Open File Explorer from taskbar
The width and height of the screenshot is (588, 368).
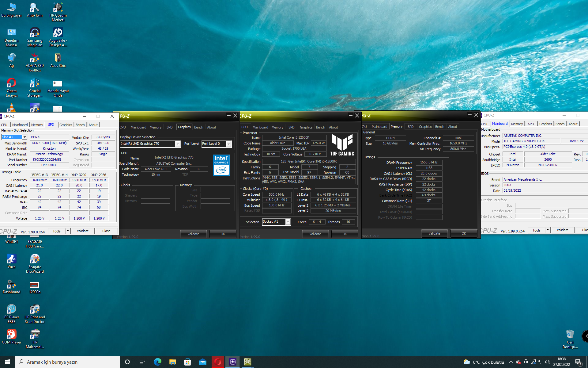pos(172,362)
